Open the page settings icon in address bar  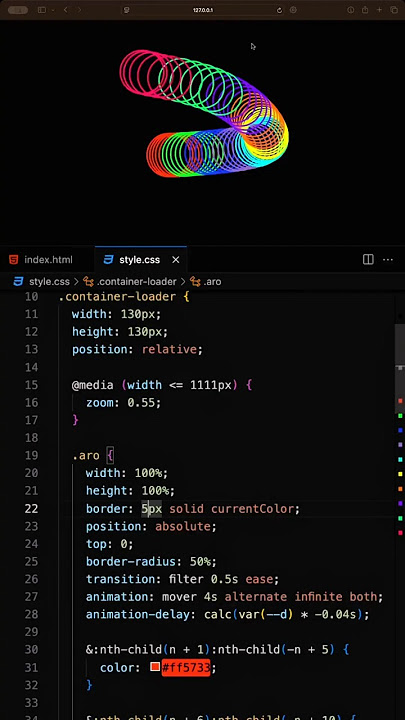pyautogui.click(x=127, y=10)
